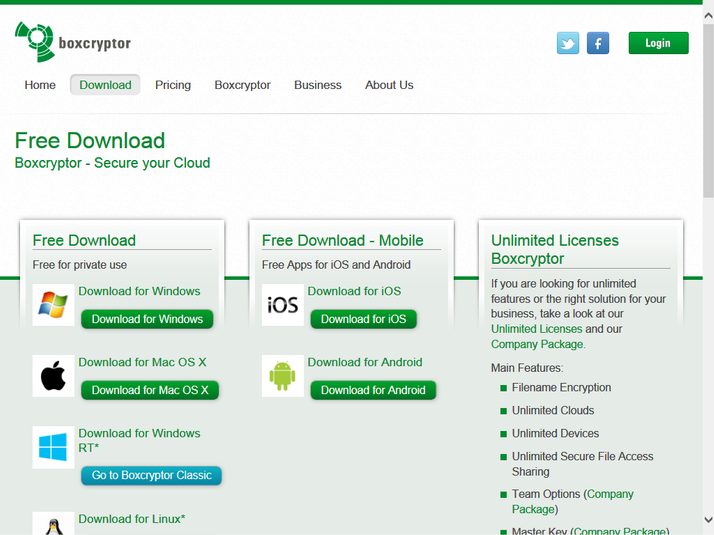Click the Free Download card heading

click(84, 240)
